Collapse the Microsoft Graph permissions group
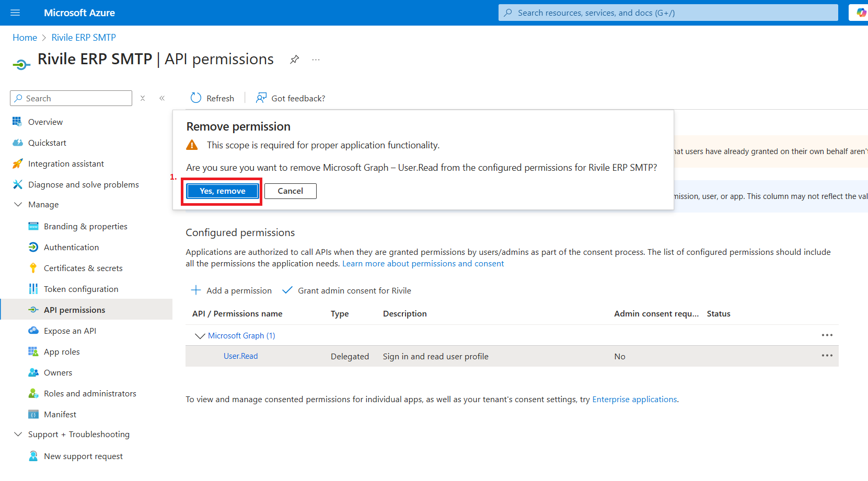Image resolution: width=868 pixels, height=481 pixels. (200, 336)
